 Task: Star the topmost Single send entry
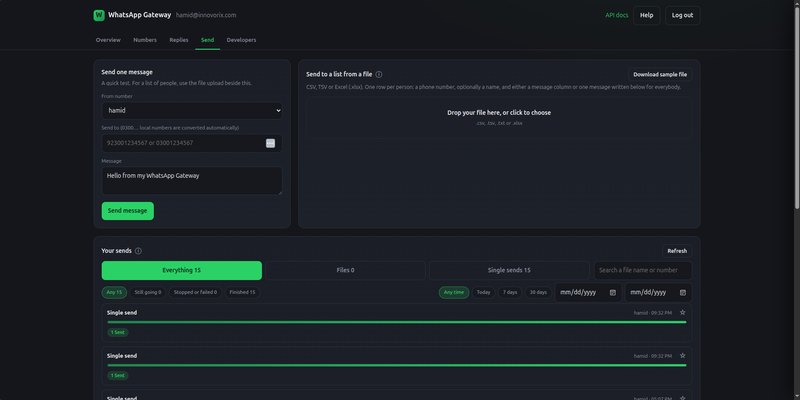tap(683, 312)
